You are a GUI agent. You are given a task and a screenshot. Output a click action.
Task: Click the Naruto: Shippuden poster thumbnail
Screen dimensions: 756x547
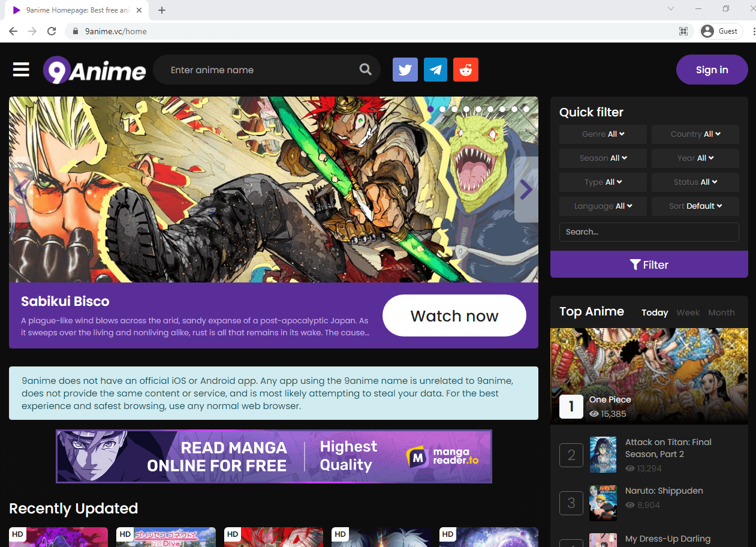pyautogui.click(x=603, y=503)
